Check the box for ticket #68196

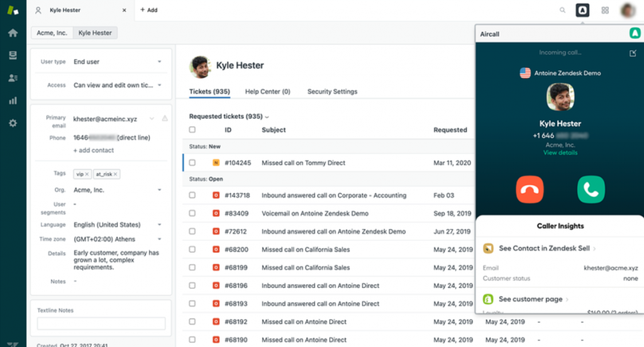[x=192, y=286]
